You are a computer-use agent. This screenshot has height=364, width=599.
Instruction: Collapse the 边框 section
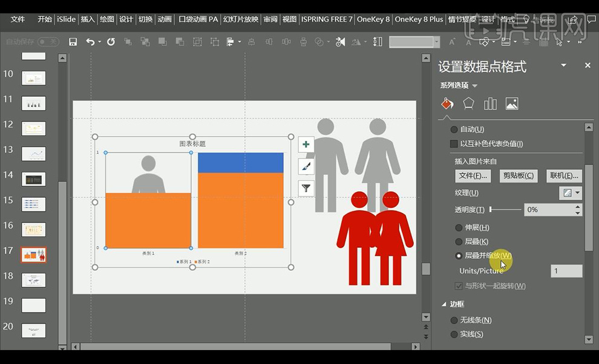tap(445, 304)
